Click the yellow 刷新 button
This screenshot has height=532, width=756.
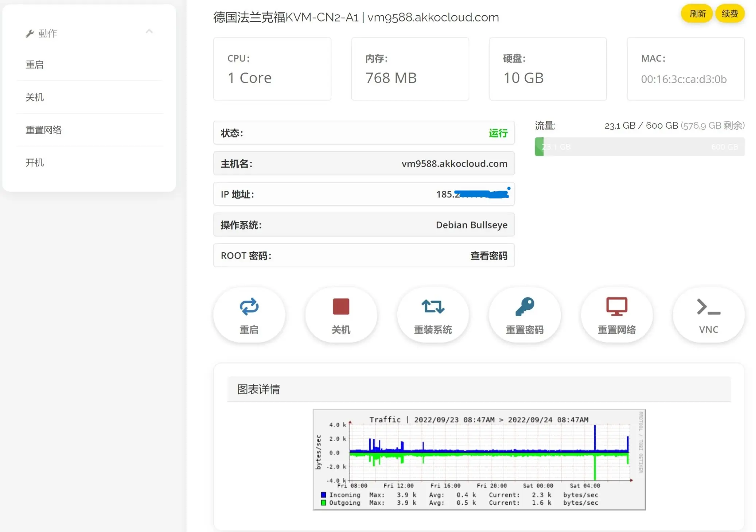pos(697,14)
